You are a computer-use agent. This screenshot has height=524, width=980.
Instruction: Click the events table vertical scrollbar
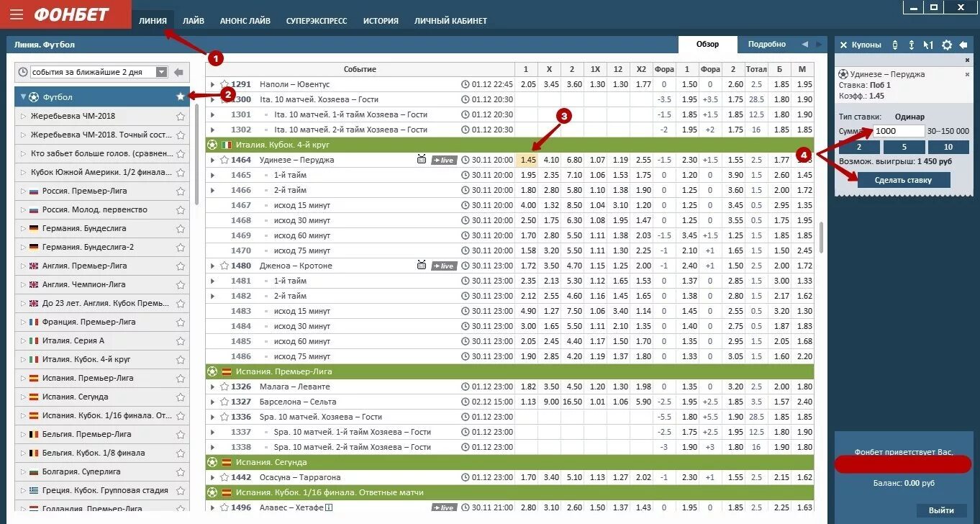(821, 238)
